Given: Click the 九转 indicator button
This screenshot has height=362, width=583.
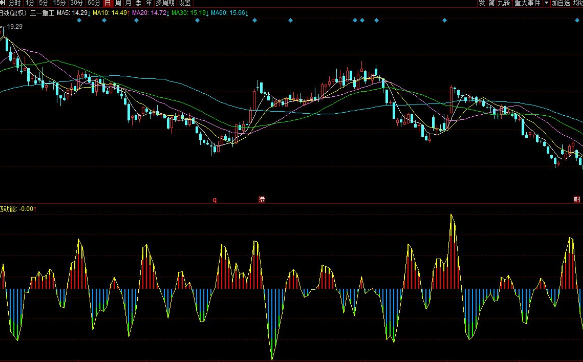Looking at the screenshot, I should [x=504, y=3].
